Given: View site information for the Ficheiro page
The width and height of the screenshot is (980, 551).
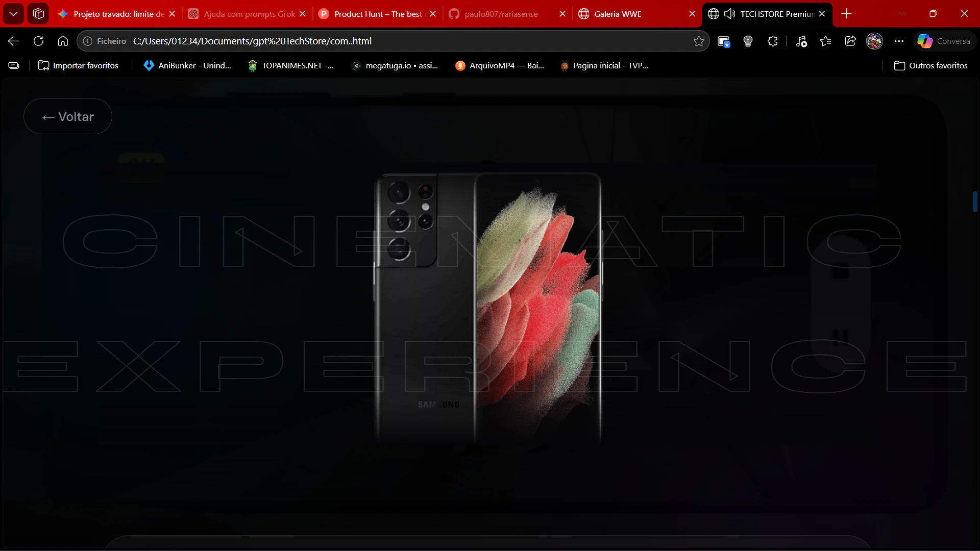Looking at the screenshot, I should [105, 41].
